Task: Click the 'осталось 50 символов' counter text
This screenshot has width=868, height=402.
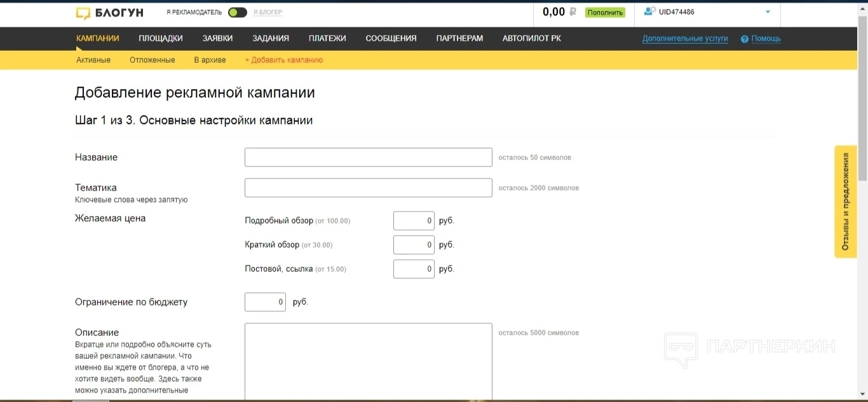Action: coord(534,157)
